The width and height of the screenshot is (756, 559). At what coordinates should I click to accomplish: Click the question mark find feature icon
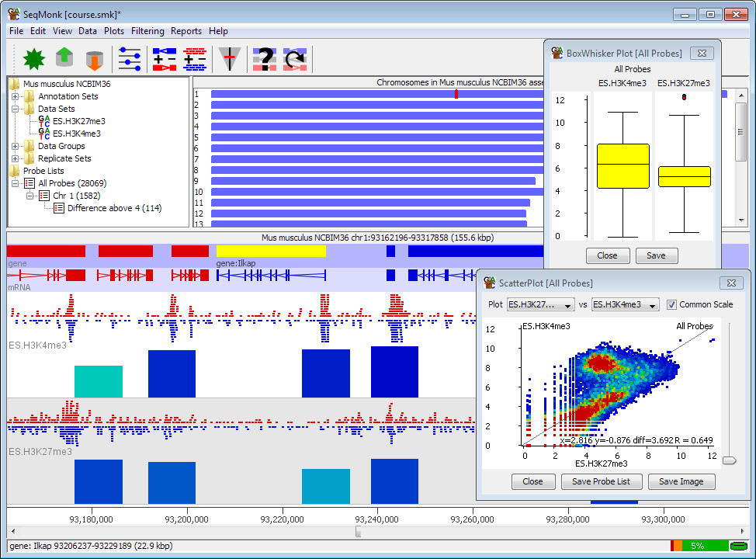pos(265,59)
